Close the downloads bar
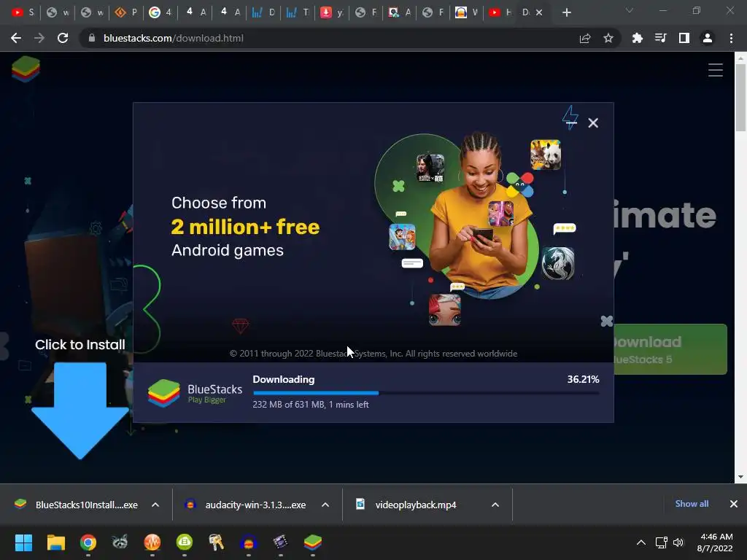This screenshot has width=747, height=560. click(x=734, y=504)
